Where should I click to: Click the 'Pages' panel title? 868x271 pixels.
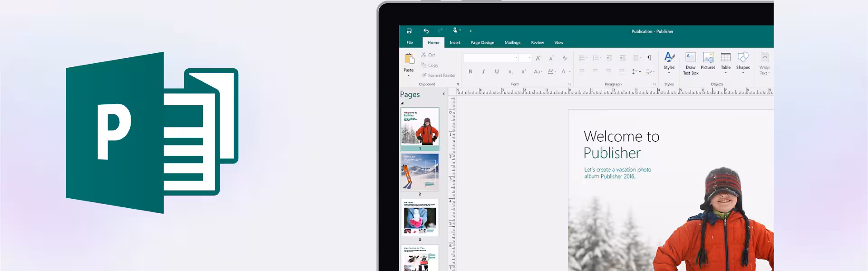click(x=410, y=94)
